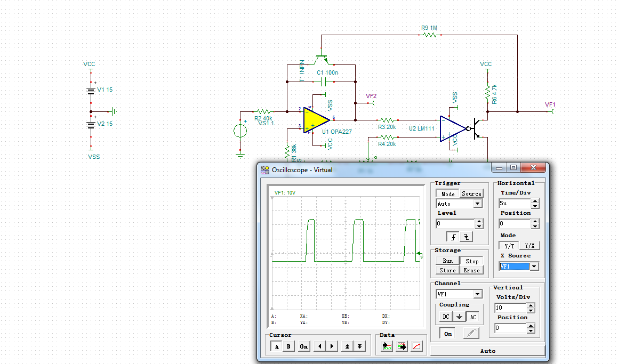Enable AC coupling
This screenshot has width=618, height=364.
point(472,317)
